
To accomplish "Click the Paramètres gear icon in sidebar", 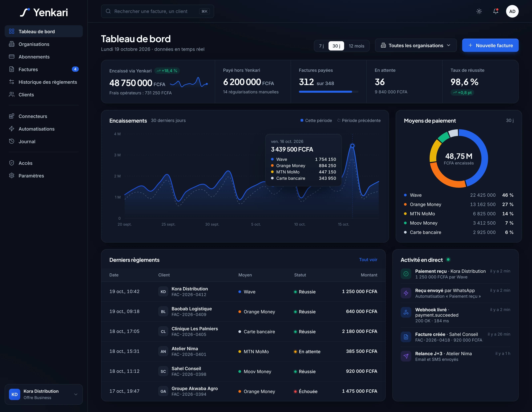I will pyautogui.click(x=11, y=176).
